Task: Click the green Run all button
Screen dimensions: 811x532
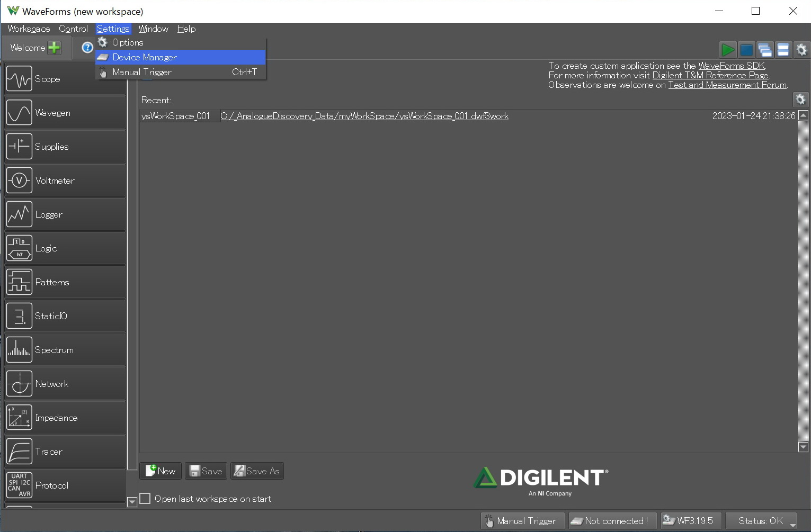Action: (727, 50)
